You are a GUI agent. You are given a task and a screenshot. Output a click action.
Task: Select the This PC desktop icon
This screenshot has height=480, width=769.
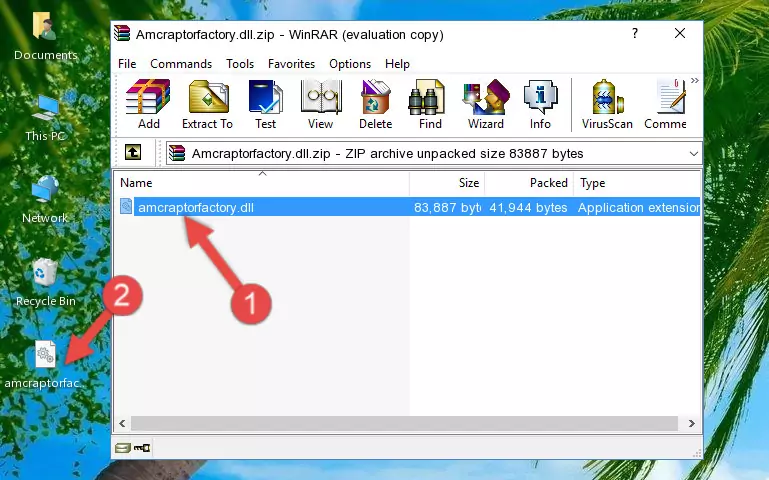pos(46,119)
